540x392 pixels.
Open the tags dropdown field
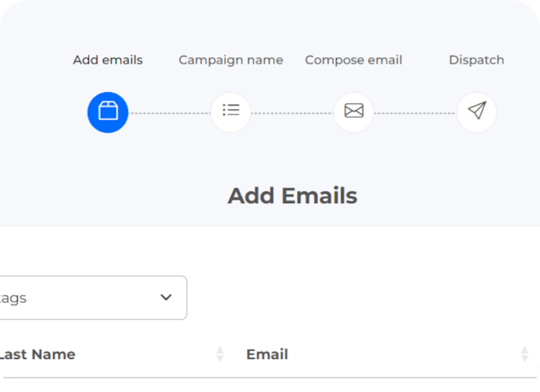85,298
